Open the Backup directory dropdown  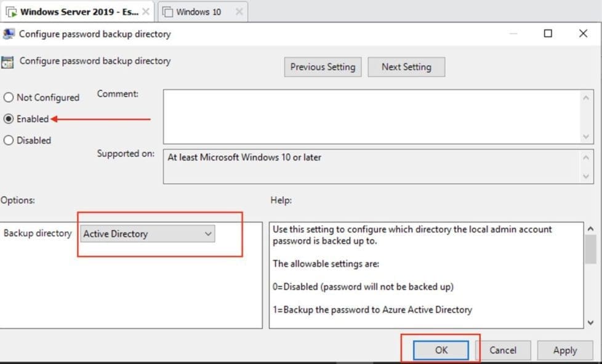(209, 234)
